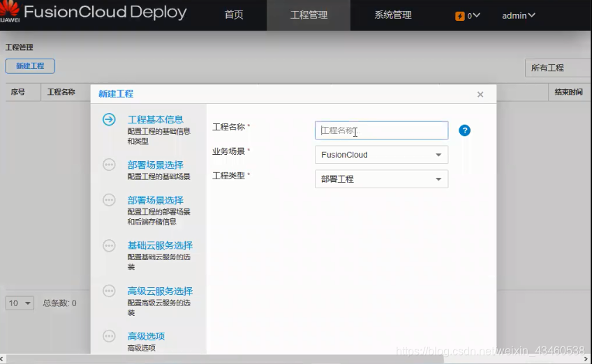
Task: Open the page size 10 dropdown
Action: (x=20, y=303)
